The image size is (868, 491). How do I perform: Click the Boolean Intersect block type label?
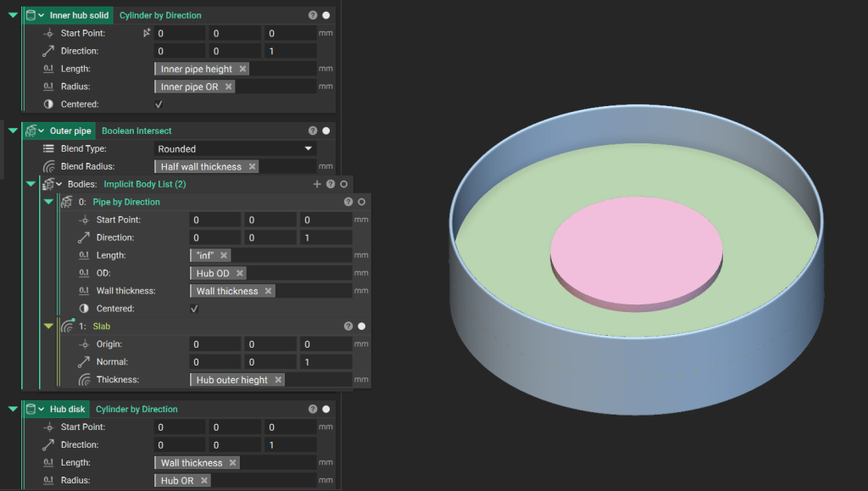(x=136, y=131)
